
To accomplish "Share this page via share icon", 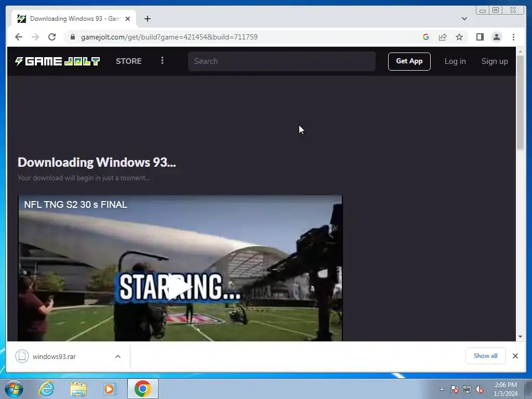I will point(443,37).
